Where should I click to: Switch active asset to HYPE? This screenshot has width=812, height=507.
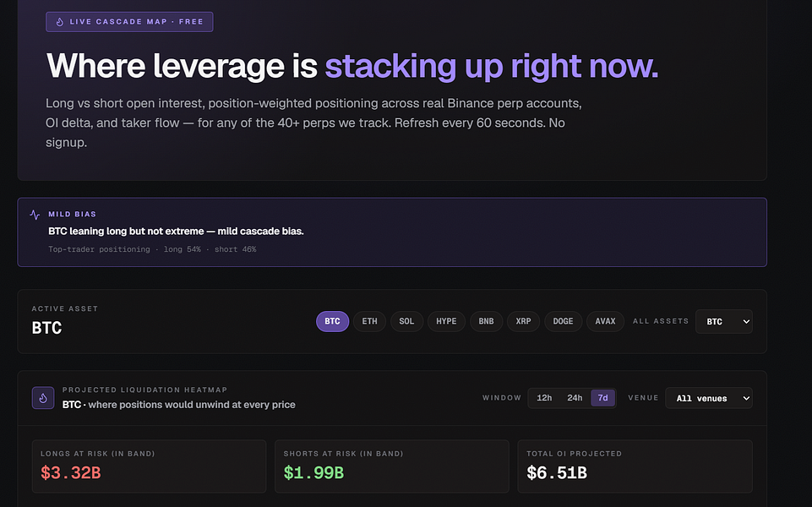click(x=446, y=321)
